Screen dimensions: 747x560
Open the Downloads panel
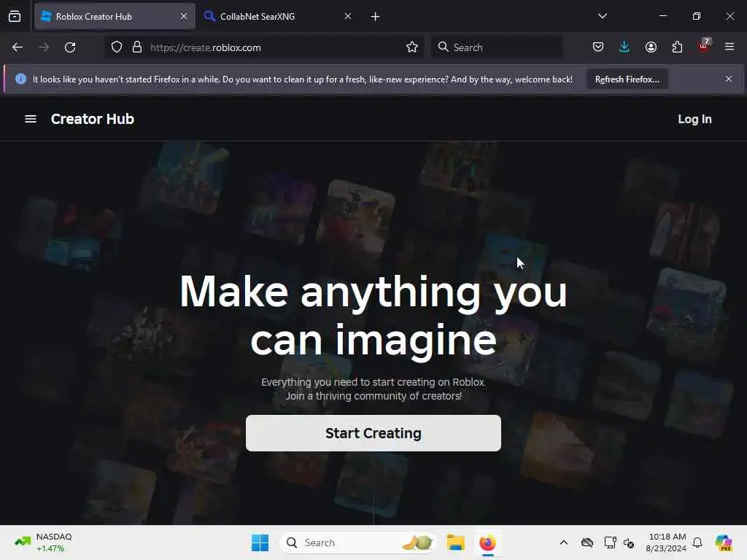(x=624, y=47)
